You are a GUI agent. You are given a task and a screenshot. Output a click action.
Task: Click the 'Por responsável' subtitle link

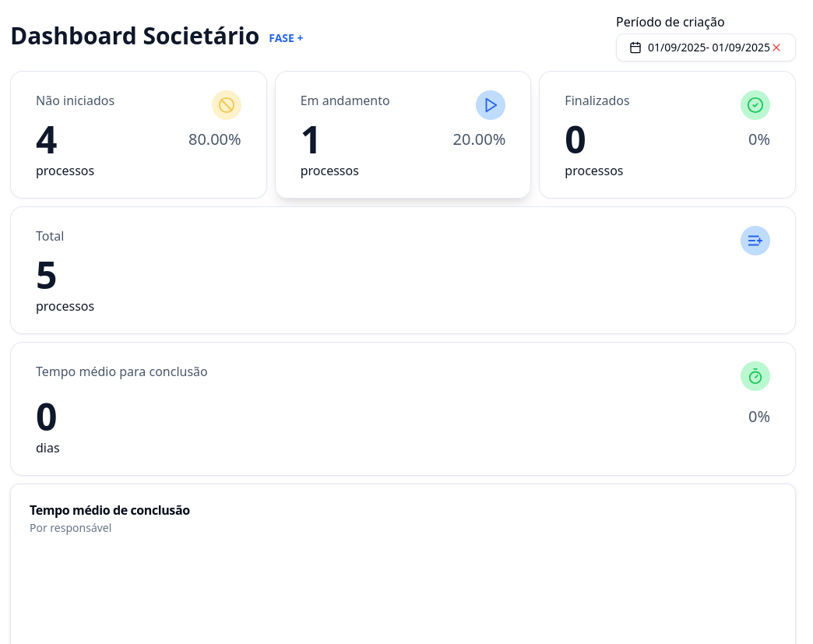click(x=70, y=527)
